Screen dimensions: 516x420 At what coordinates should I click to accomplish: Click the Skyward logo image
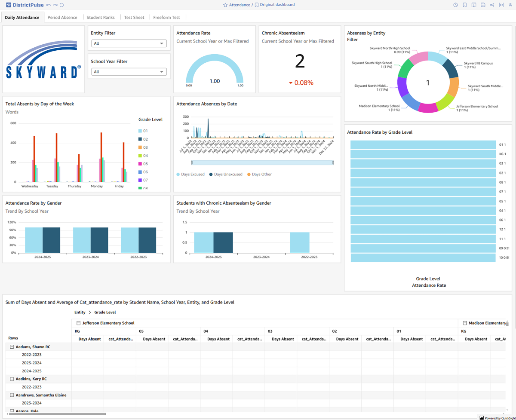pos(43,59)
